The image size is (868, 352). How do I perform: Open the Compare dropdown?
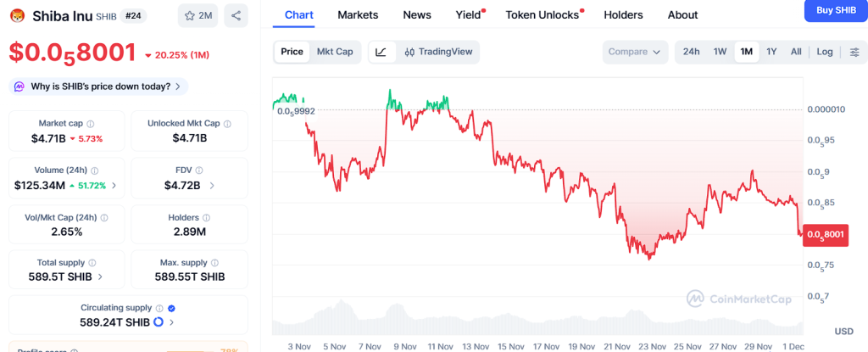click(635, 52)
